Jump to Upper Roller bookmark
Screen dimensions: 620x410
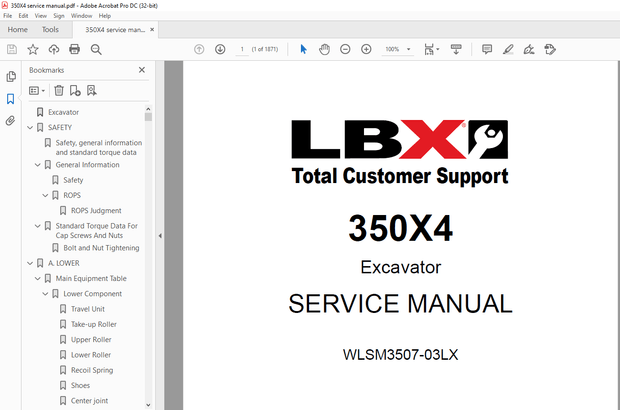(x=91, y=340)
